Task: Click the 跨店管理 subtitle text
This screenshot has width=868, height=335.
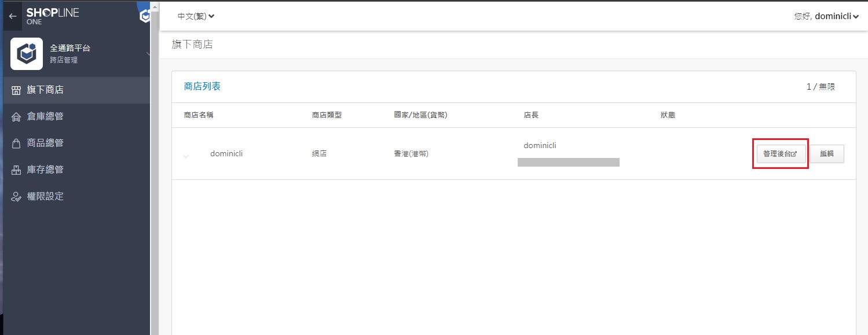Action: (64, 60)
